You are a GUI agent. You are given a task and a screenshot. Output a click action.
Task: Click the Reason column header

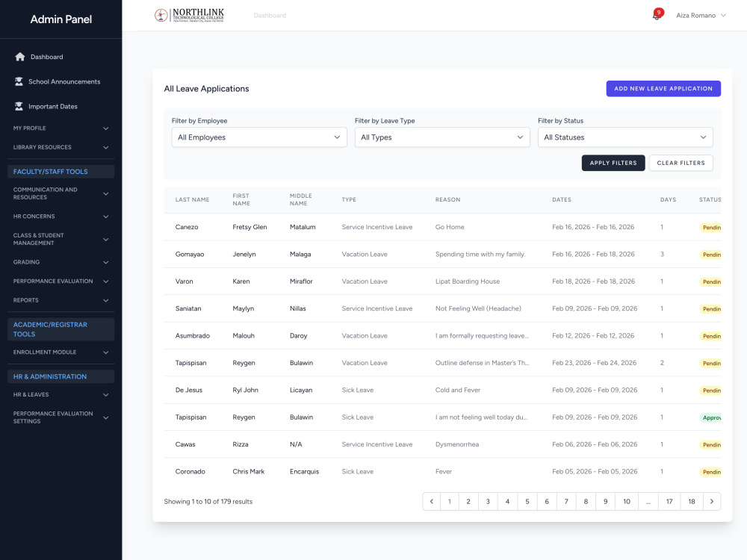coord(447,199)
